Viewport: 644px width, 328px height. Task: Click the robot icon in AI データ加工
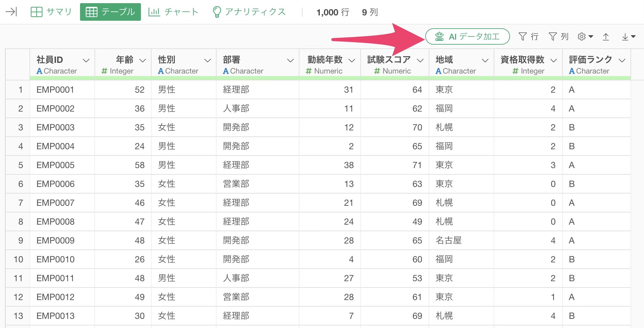(439, 37)
